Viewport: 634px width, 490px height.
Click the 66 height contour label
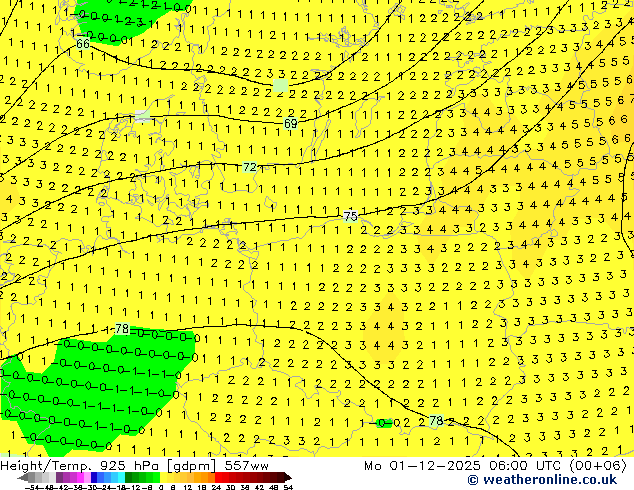click(x=83, y=43)
